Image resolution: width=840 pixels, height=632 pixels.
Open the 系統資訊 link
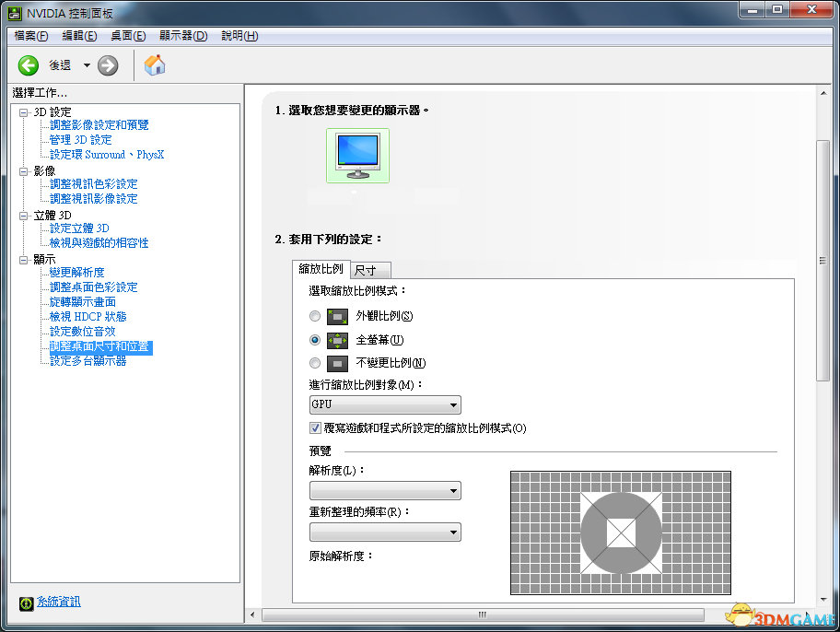(x=58, y=602)
